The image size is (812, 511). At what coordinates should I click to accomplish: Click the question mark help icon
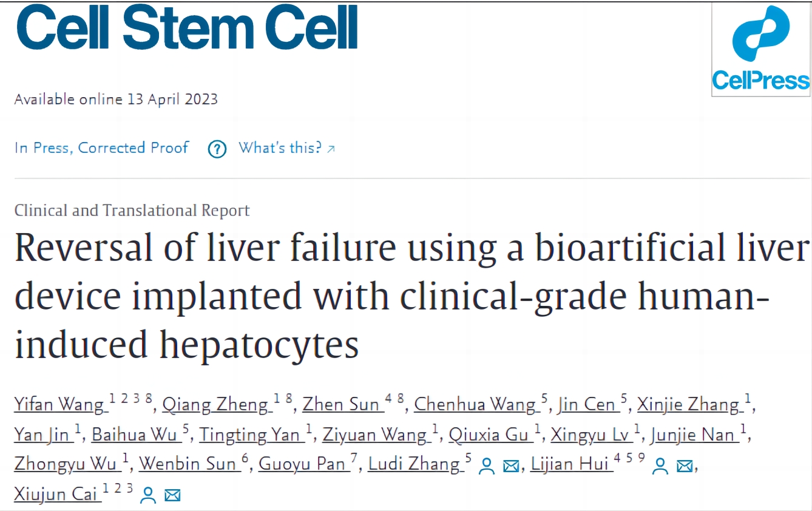217,149
